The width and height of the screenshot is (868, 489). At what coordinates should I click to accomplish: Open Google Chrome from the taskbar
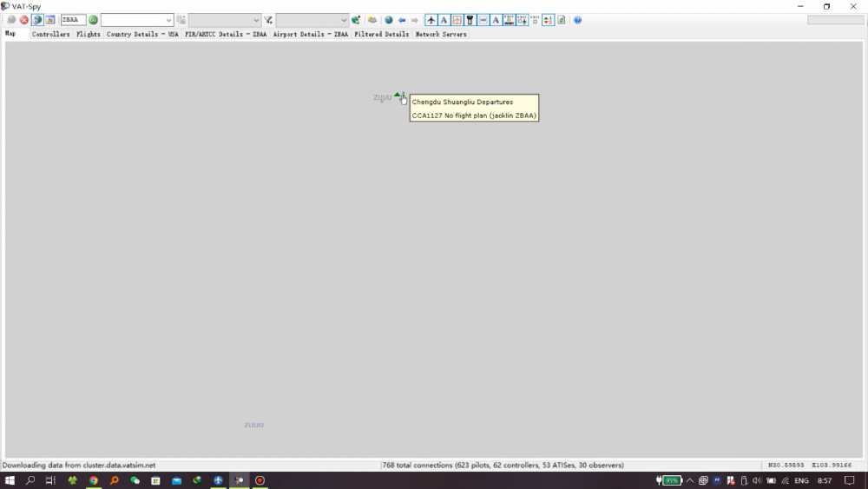93,480
